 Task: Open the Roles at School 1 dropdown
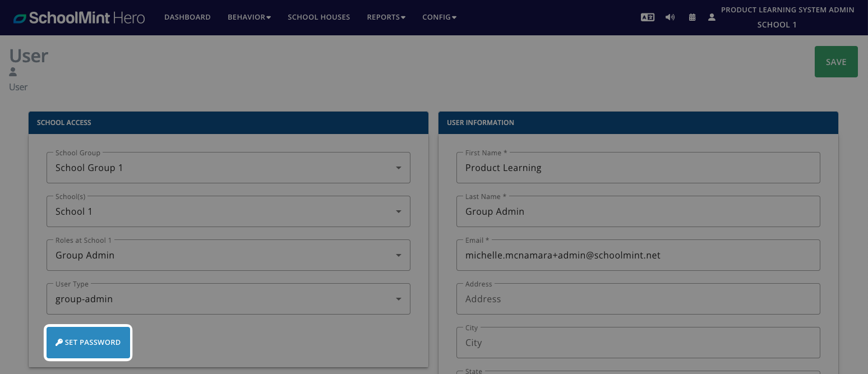coord(228,255)
